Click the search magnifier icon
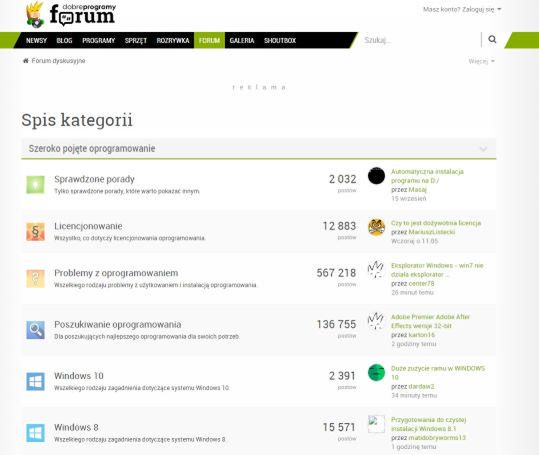This screenshot has width=539, height=455. [x=492, y=40]
